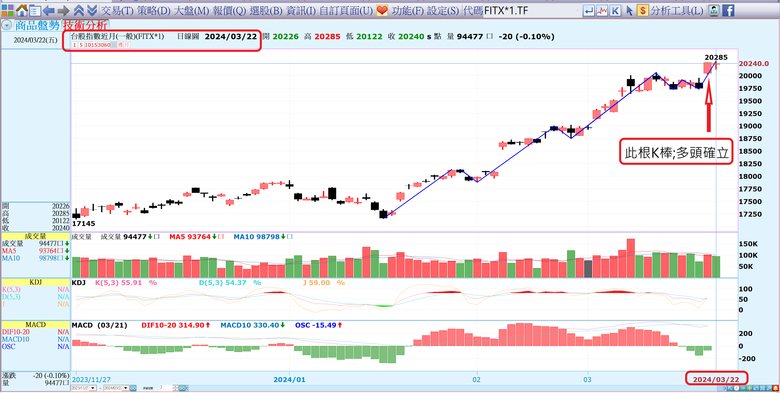
Task: Switch to K-line chart icon
Action: pyautogui.click(x=615, y=10)
